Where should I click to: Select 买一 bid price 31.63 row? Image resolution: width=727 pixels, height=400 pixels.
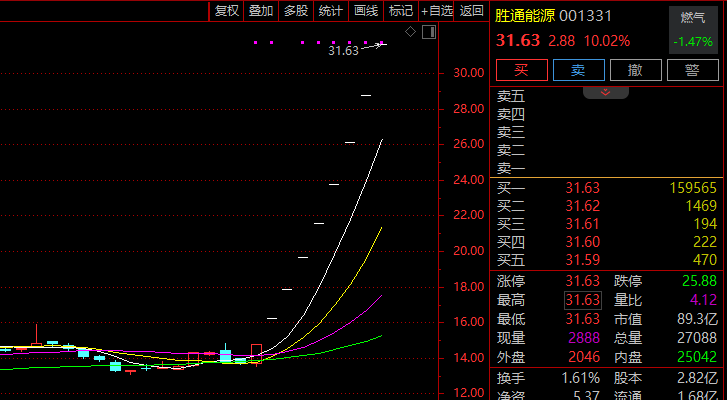pos(581,188)
